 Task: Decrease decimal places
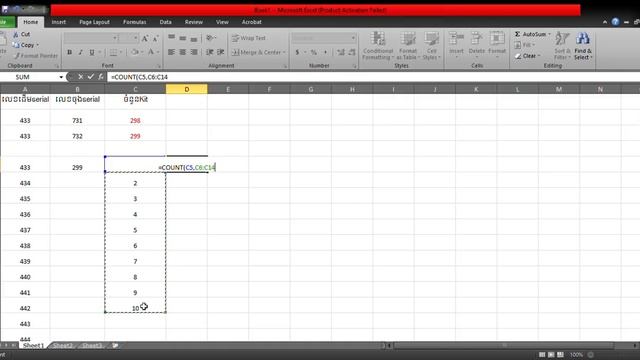pos(351,52)
